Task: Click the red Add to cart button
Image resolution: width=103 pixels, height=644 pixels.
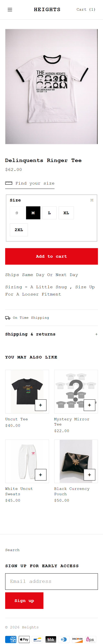Action: tap(51, 256)
